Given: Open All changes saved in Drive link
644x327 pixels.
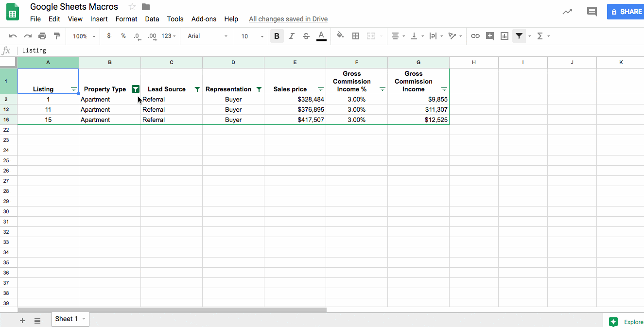Looking at the screenshot, I should (x=288, y=19).
